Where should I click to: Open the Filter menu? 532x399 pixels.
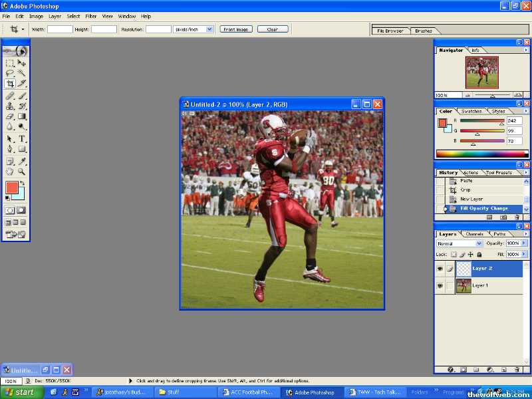[90, 16]
